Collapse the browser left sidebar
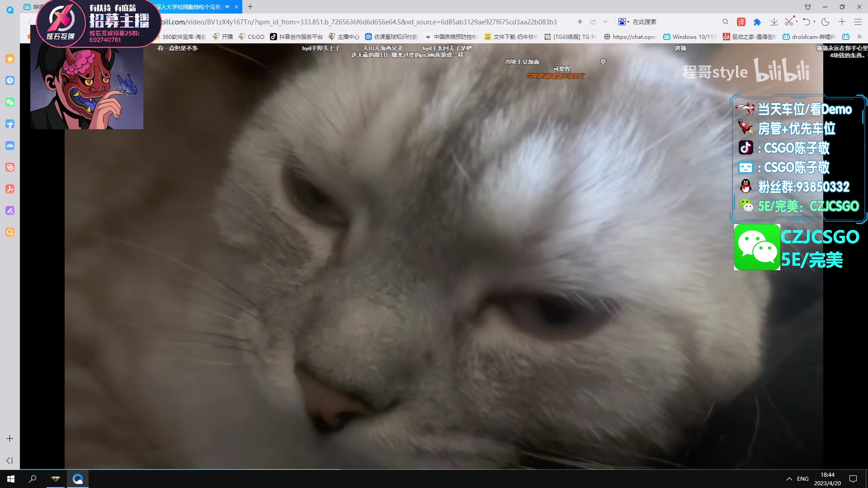The height and width of the screenshot is (488, 868). [x=9, y=460]
